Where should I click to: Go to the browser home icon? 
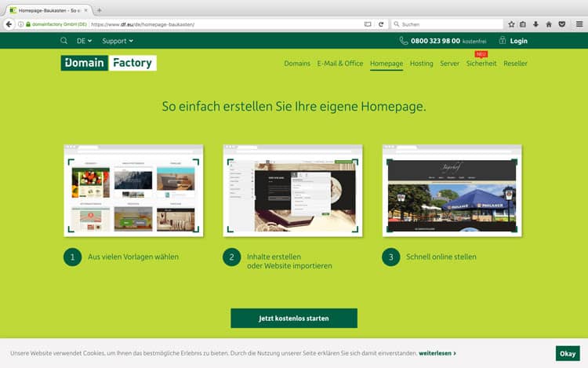[x=549, y=24]
